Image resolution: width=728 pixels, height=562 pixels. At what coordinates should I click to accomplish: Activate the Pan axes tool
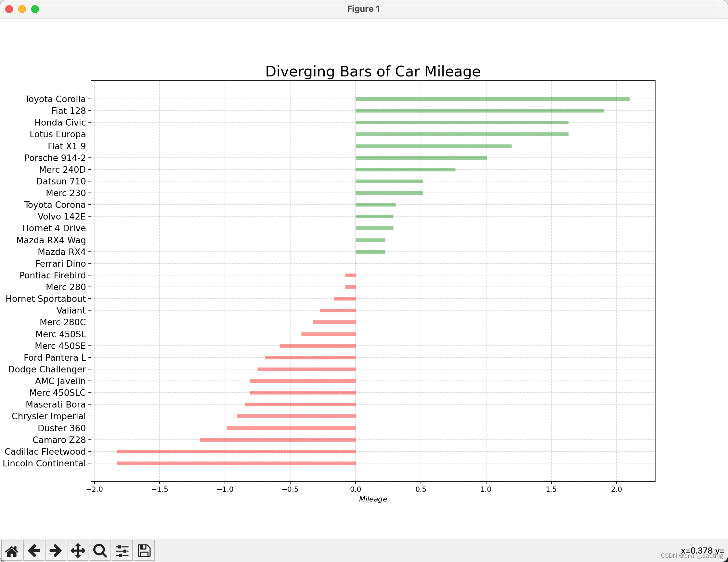tap(78, 551)
